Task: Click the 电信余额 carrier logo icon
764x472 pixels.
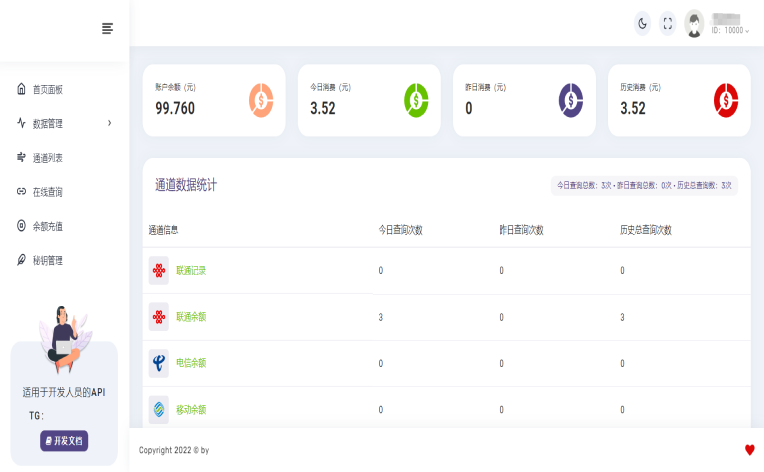Action: click(159, 363)
